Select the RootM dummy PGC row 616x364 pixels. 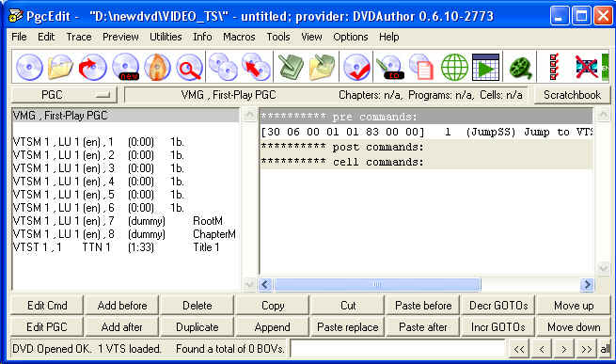pos(125,221)
